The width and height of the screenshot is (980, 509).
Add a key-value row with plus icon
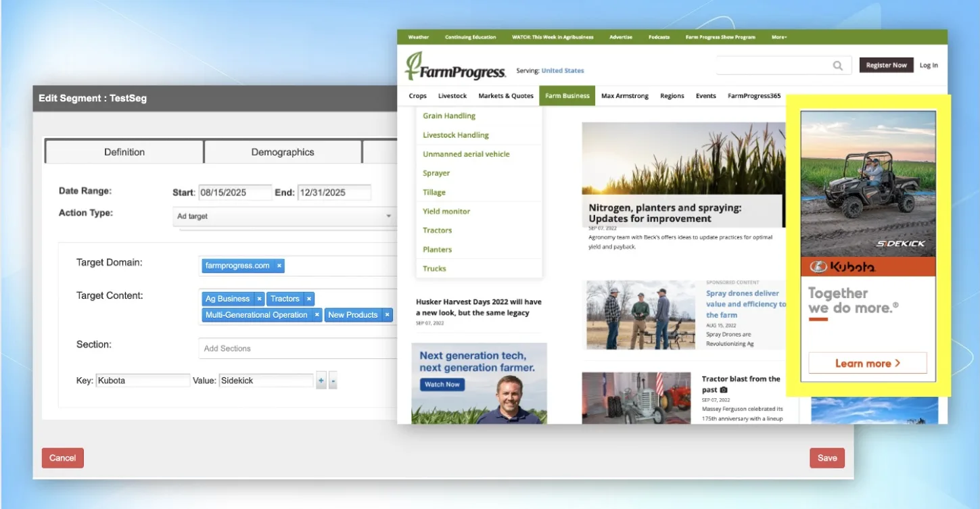[x=321, y=381]
